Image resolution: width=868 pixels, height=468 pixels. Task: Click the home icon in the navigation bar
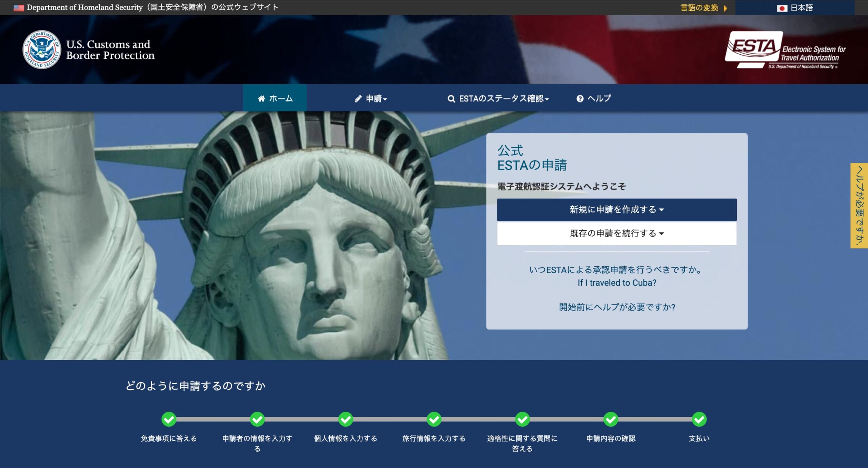(x=261, y=98)
